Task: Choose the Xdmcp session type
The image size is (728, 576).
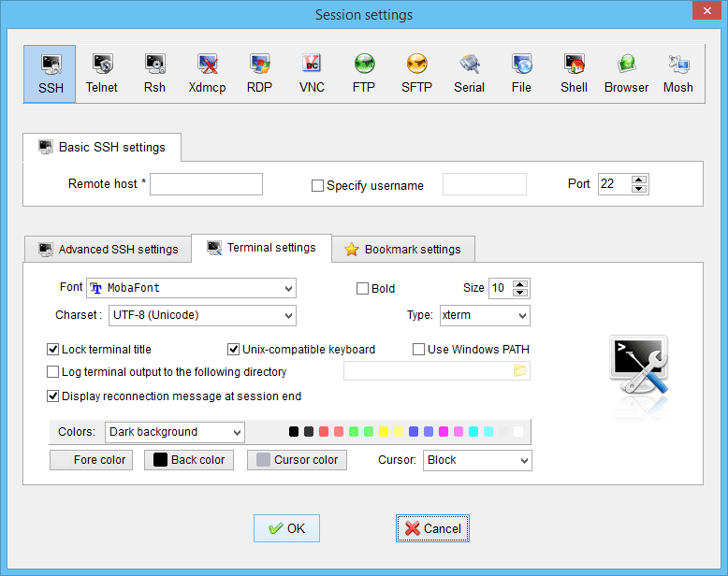Action: (x=207, y=74)
